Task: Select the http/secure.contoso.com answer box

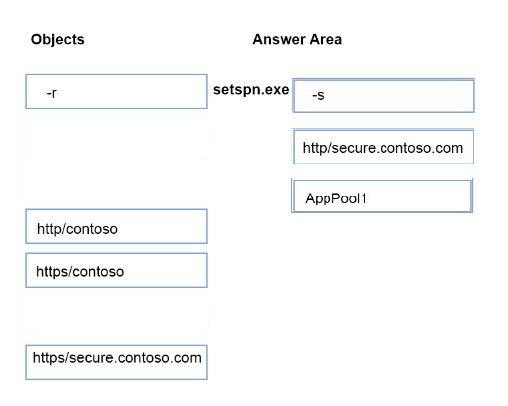Action: 383,147
